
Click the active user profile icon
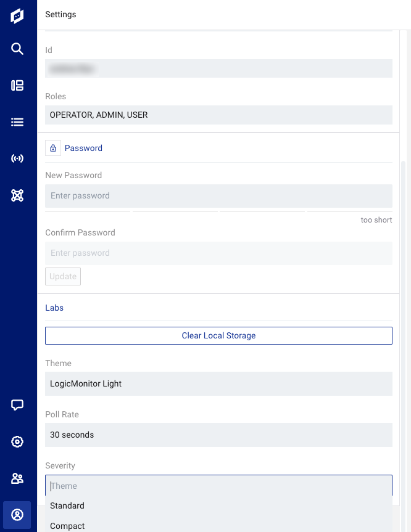tap(17, 515)
